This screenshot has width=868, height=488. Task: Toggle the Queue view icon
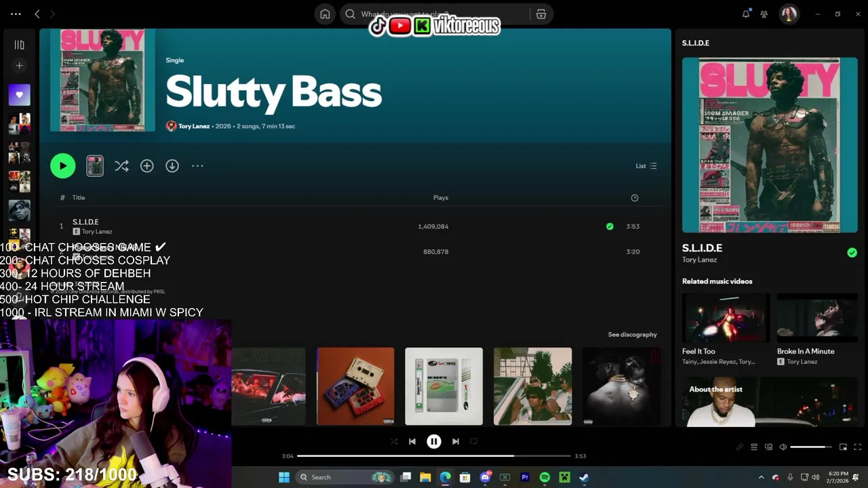pos(753,447)
